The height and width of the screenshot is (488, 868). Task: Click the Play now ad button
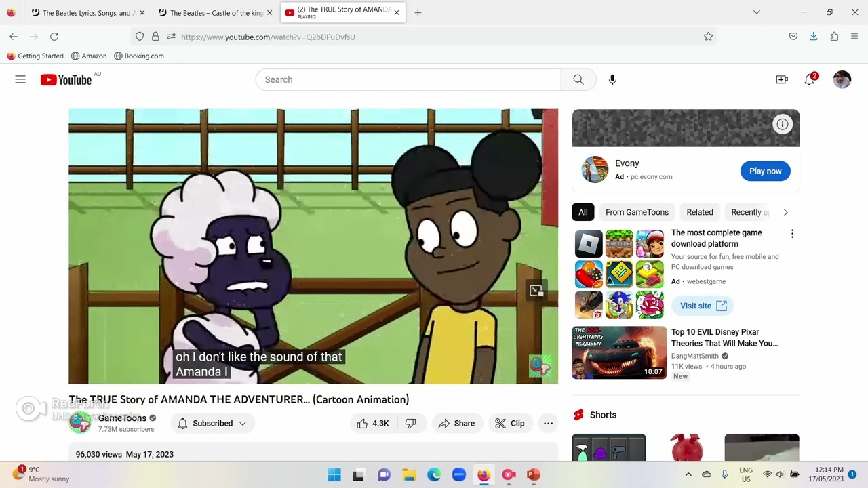(x=765, y=171)
